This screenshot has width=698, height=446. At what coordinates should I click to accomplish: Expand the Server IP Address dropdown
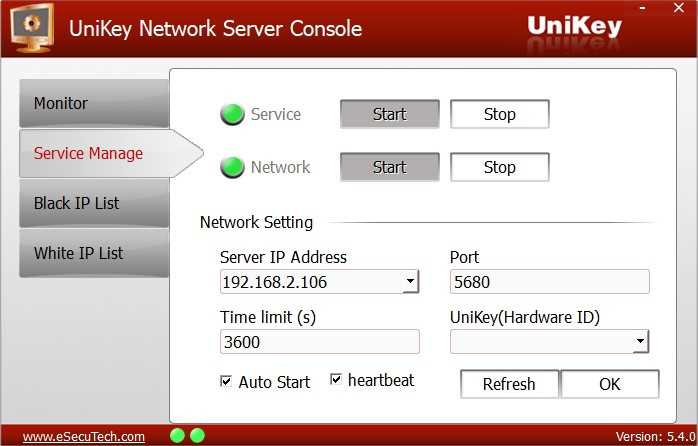410,283
